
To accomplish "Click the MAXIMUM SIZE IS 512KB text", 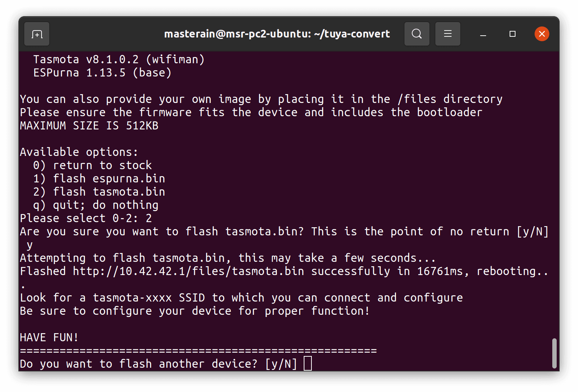I will (x=89, y=126).
